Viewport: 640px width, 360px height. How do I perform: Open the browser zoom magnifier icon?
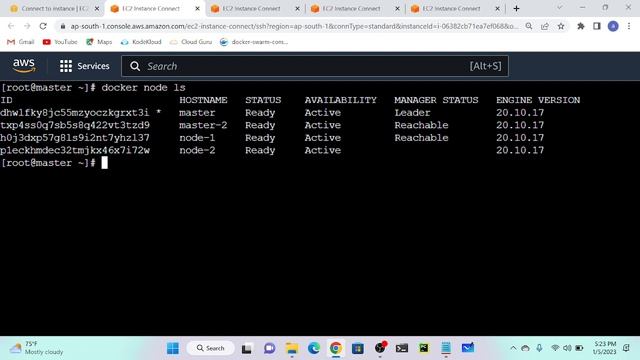tap(529, 26)
